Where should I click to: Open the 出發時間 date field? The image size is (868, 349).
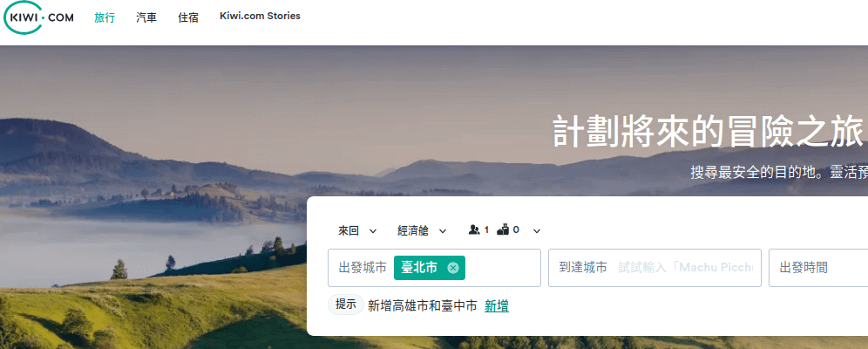coord(818,268)
